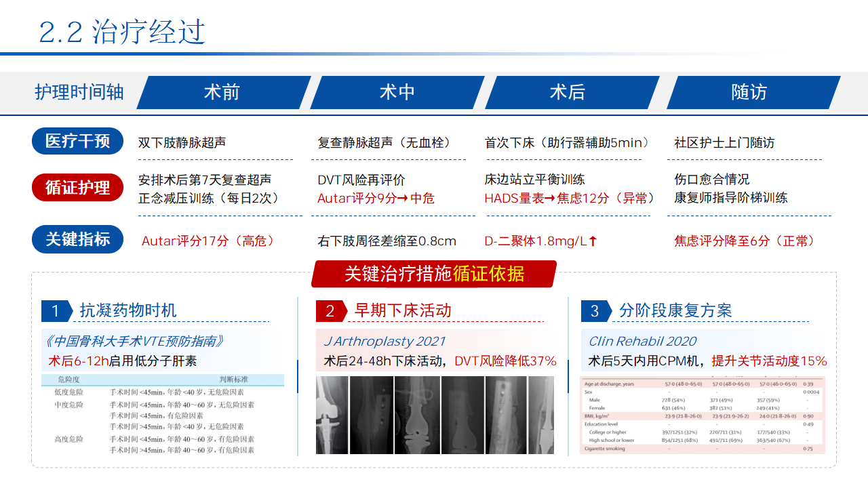Click the number 1 badge beside 抗凝药物时机
This screenshot has width=868, height=488.
[56, 311]
